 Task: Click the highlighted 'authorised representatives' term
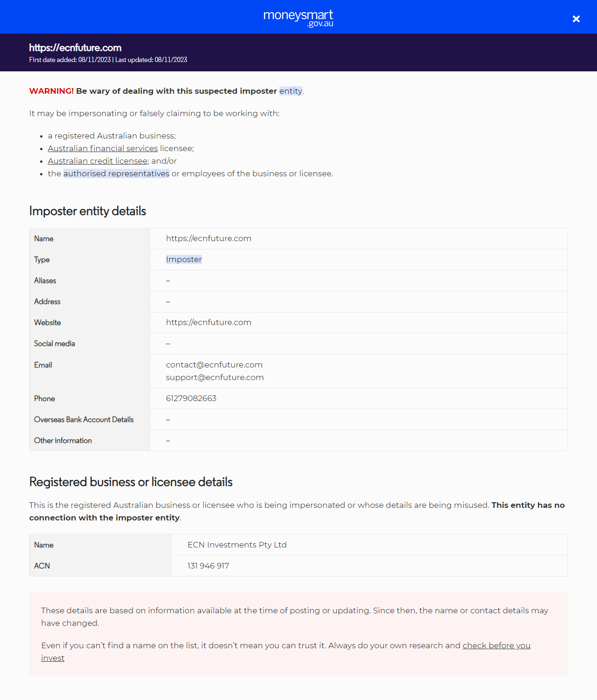pyautogui.click(x=116, y=173)
